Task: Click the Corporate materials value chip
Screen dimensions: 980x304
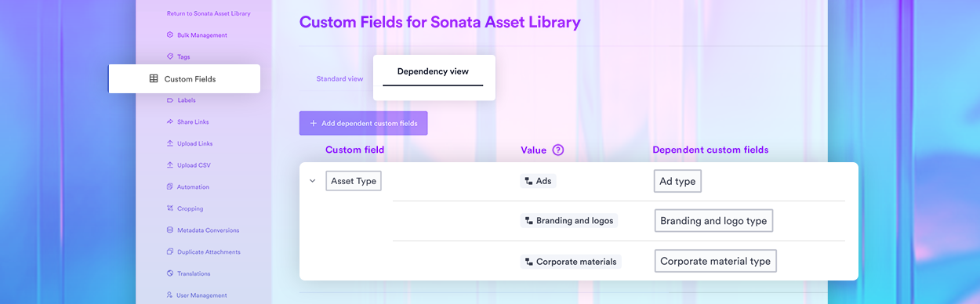Action: coord(571,262)
